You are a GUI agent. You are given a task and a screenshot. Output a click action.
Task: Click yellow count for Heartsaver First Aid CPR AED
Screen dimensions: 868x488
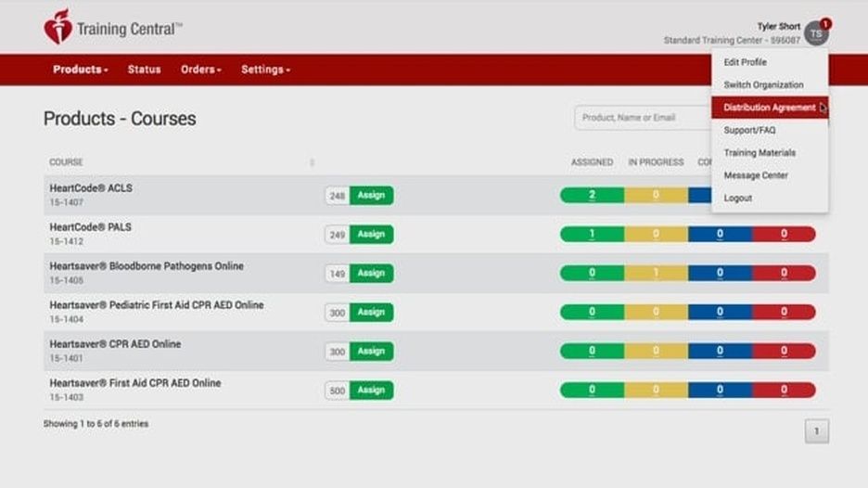[656, 390]
